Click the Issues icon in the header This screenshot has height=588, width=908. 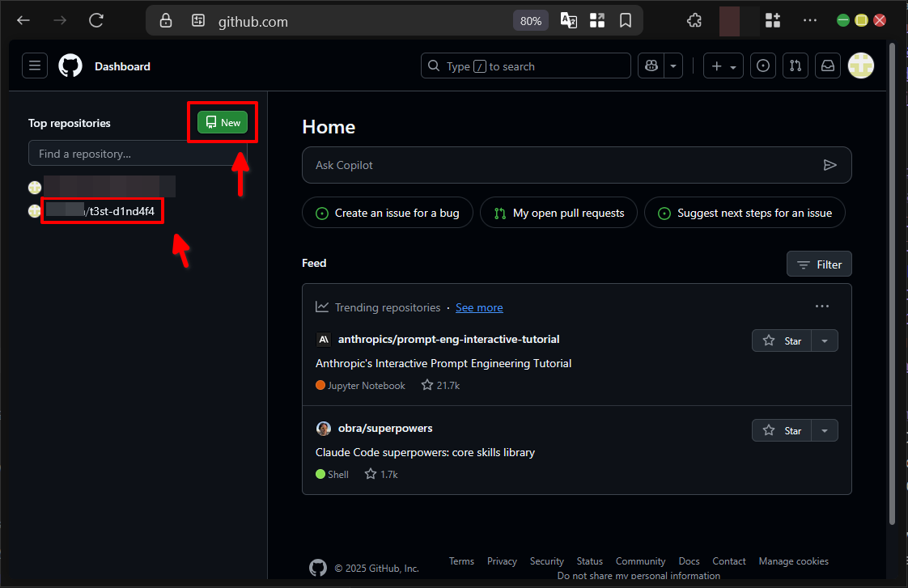pyautogui.click(x=763, y=66)
